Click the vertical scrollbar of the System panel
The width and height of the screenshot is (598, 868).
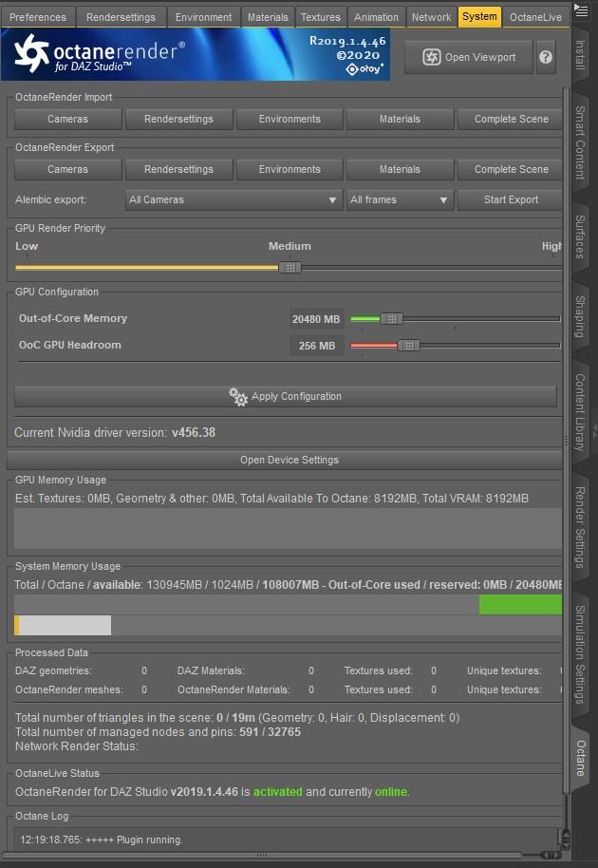[566, 440]
